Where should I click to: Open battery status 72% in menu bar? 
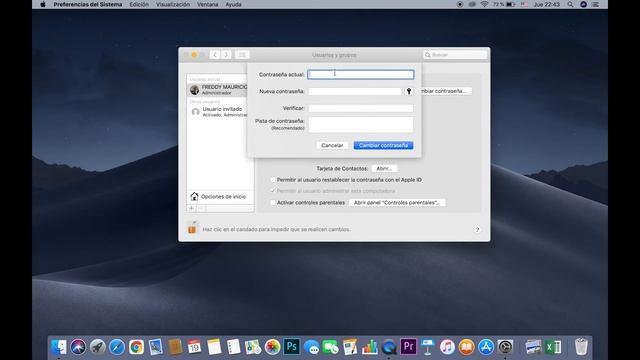[504, 4]
